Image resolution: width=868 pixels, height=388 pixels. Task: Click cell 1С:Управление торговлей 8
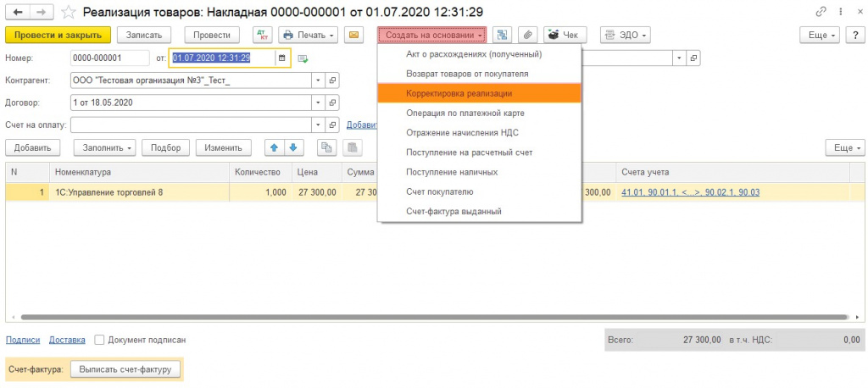point(139,192)
